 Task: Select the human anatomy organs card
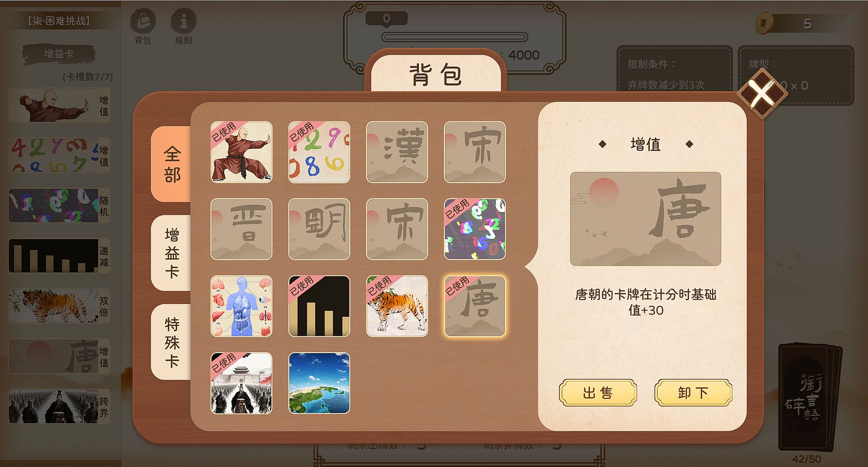coord(241,306)
